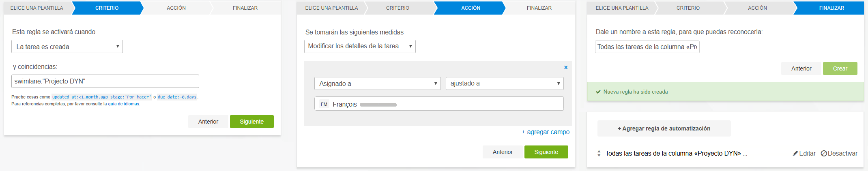Expand the "Modificar los detalles de la tarea" dropdown
The width and height of the screenshot is (868, 171).
point(360,46)
